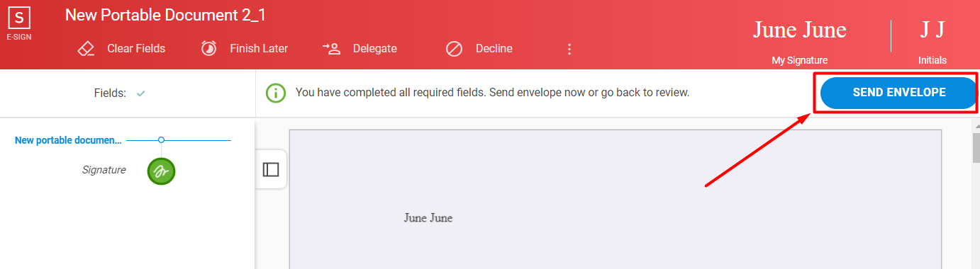Click the Delegate person-arrow icon
The width and height of the screenshot is (980, 269).
332,48
